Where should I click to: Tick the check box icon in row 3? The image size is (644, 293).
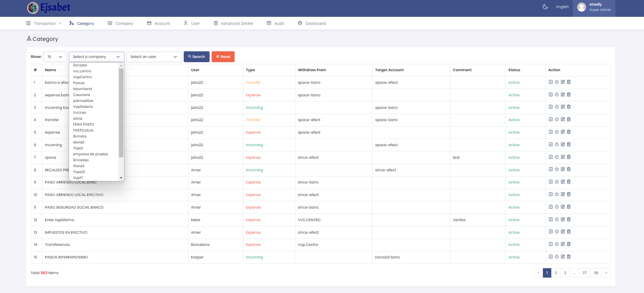[x=551, y=107]
